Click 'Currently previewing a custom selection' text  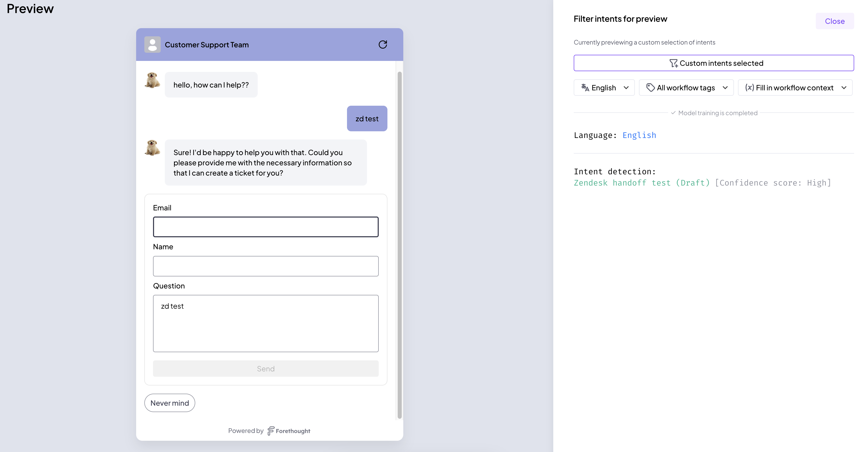tap(644, 42)
